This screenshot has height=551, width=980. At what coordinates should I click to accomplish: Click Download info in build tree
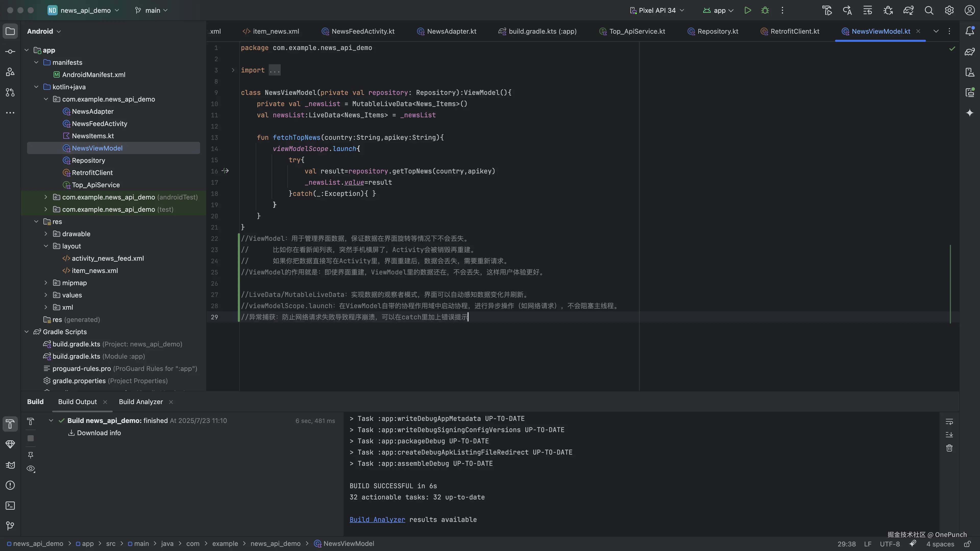(99, 433)
